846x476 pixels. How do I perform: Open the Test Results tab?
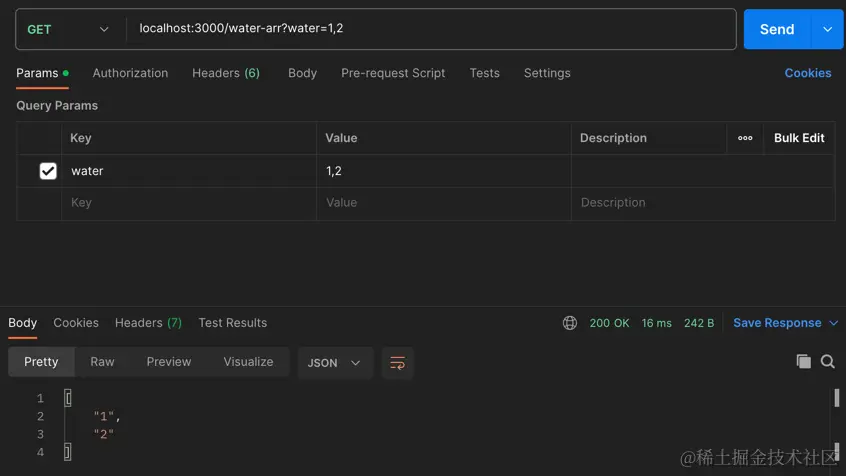(233, 323)
